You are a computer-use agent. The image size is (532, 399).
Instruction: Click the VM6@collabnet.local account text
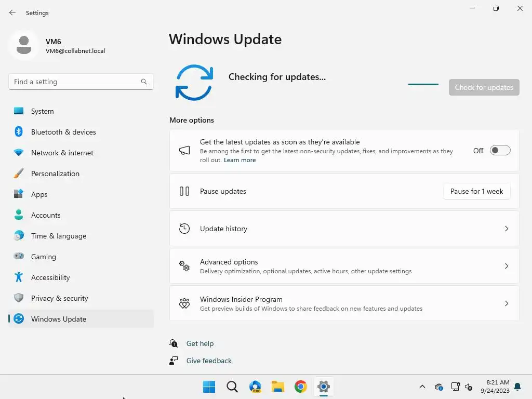tap(75, 51)
